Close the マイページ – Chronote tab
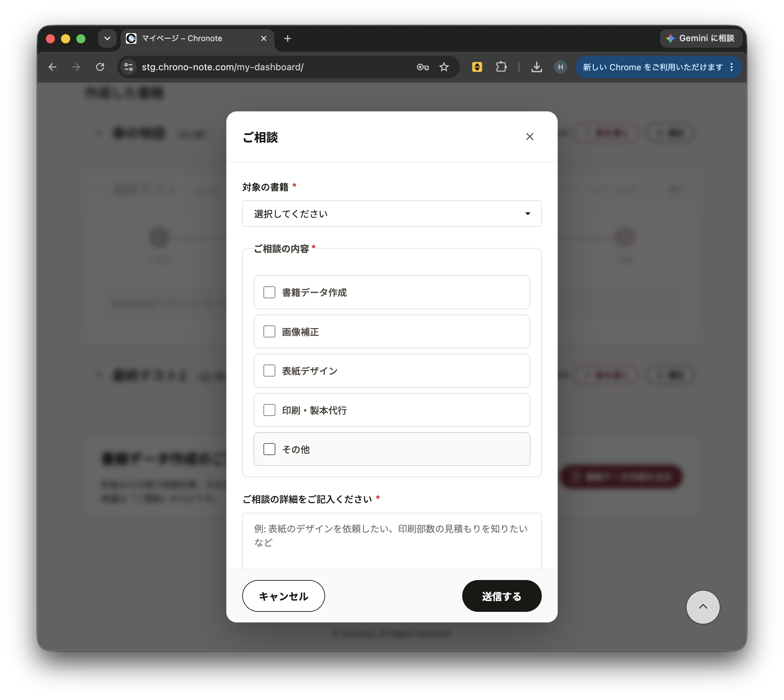 264,38
